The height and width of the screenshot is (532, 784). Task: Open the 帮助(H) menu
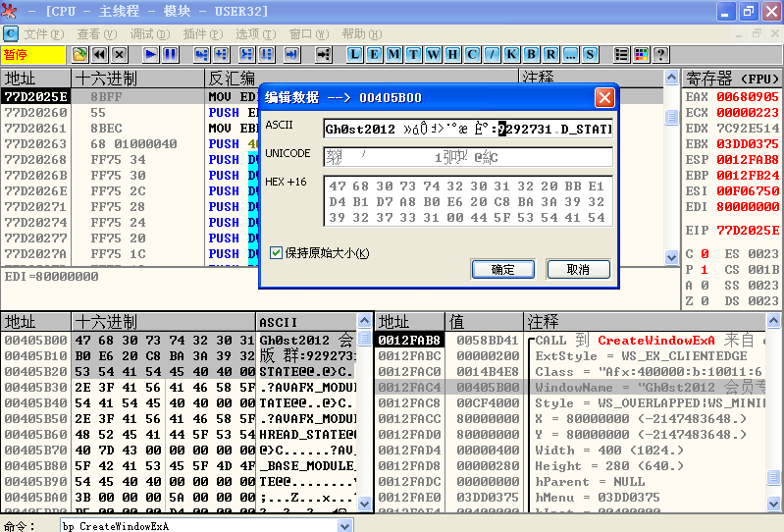pyautogui.click(x=361, y=34)
